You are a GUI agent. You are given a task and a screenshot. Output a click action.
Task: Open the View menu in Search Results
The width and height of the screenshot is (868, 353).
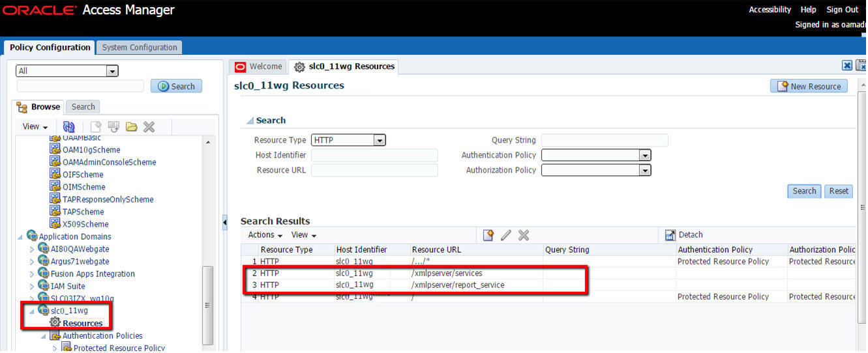tap(304, 235)
